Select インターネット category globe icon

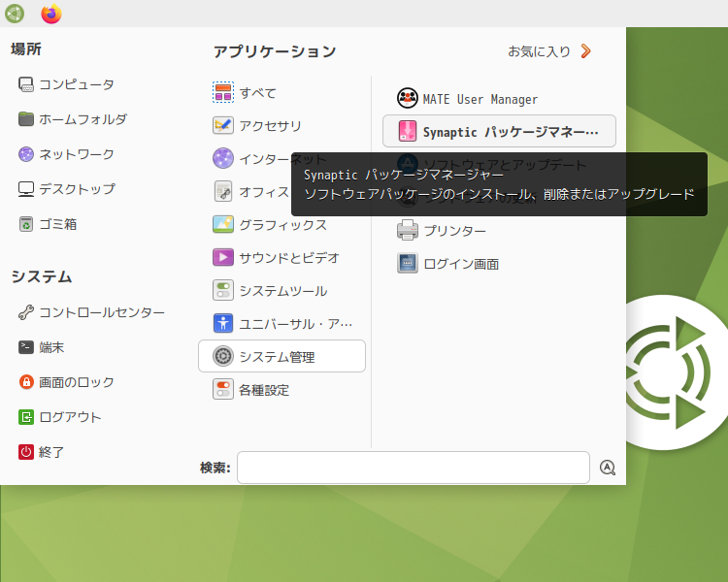[223, 159]
